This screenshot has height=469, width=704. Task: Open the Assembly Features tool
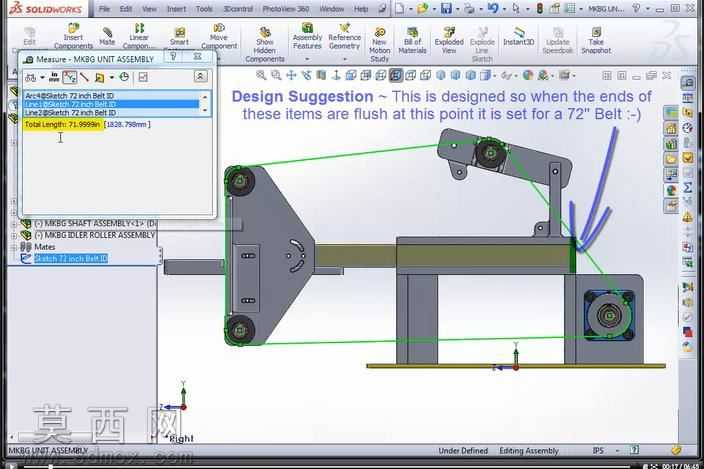[x=307, y=36]
